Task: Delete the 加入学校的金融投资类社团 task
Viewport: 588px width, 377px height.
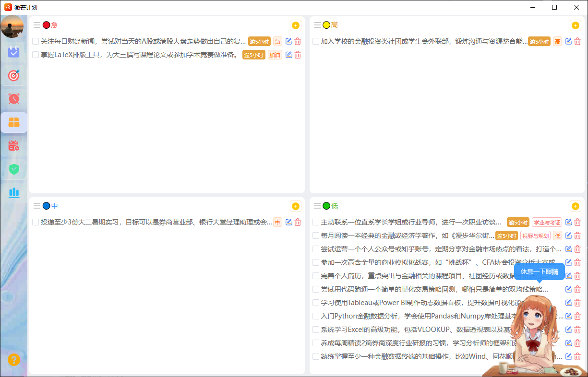Action: [x=577, y=41]
